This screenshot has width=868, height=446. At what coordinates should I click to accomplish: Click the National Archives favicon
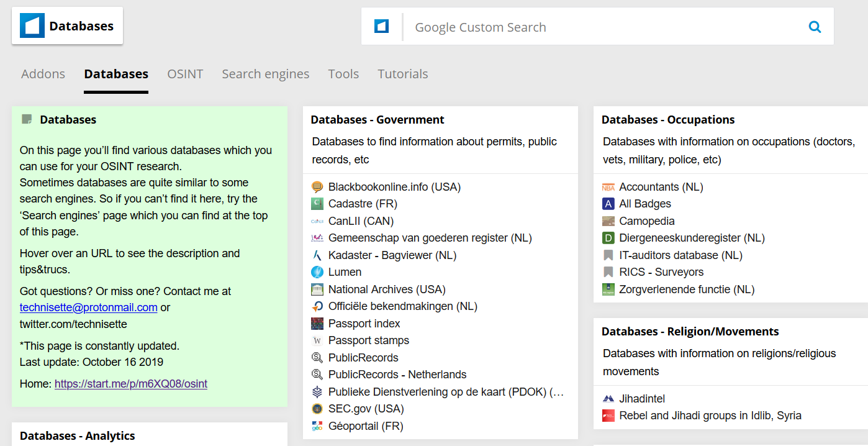click(x=317, y=289)
